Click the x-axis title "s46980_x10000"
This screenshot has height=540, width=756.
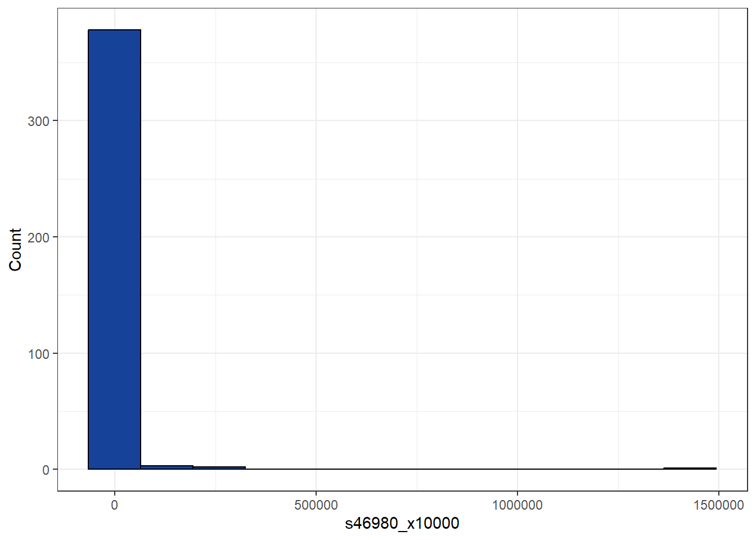pyautogui.click(x=402, y=523)
